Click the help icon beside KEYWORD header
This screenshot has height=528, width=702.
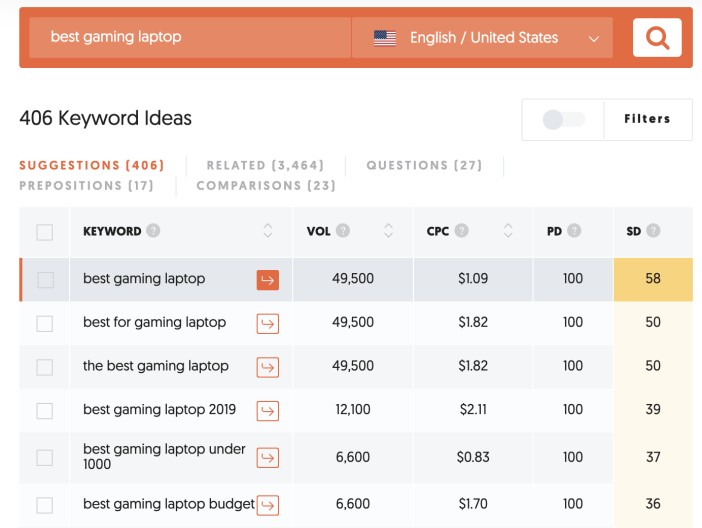[153, 231]
